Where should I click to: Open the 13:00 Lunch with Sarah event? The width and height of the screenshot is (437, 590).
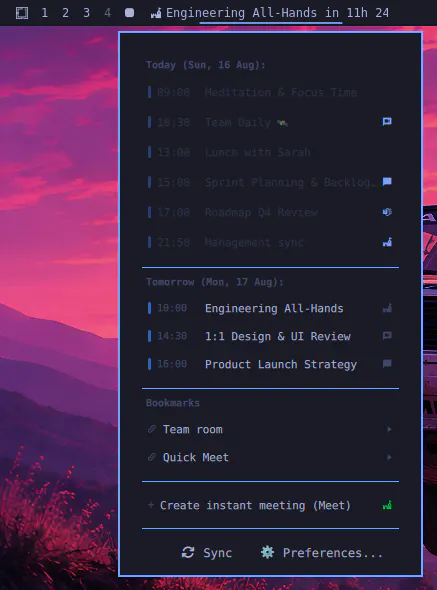(270, 152)
